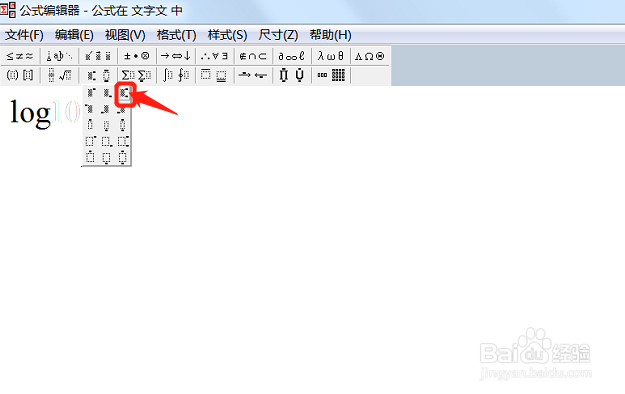The width and height of the screenshot is (625, 394).
Task: Open the 尺寸(Z) menu
Action: (278, 35)
